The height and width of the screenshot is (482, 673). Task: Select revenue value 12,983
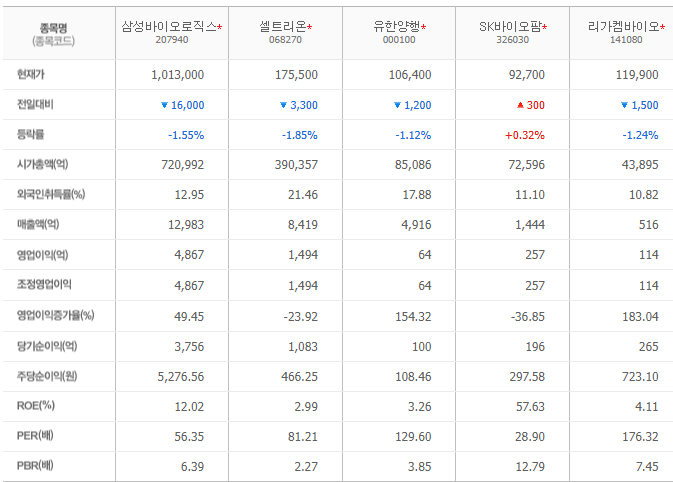point(186,225)
